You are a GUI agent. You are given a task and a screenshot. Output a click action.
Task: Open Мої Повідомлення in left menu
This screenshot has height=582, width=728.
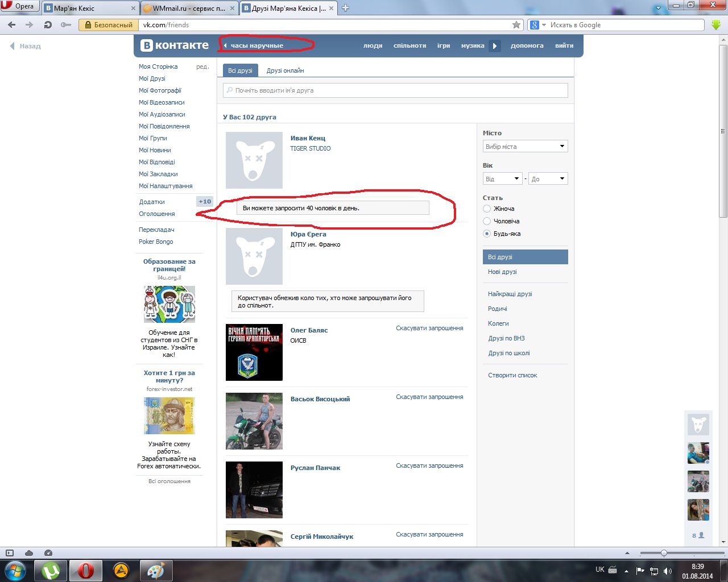pyautogui.click(x=164, y=126)
